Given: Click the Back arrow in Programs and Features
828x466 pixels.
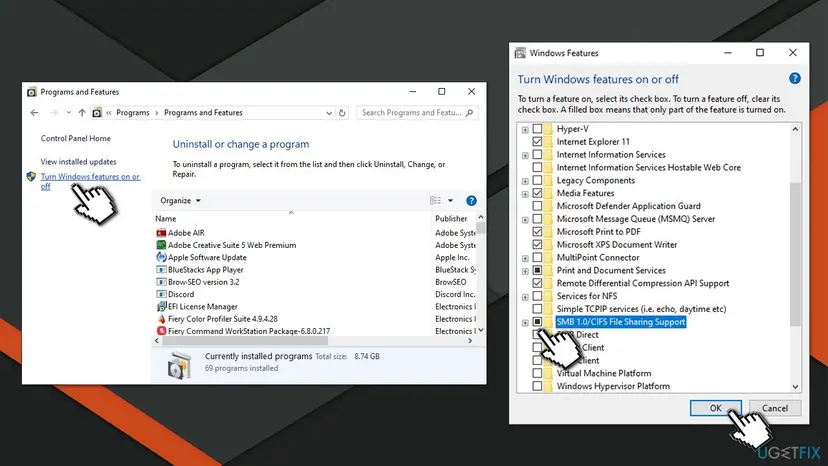Looking at the screenshot, I should point(34,113).
